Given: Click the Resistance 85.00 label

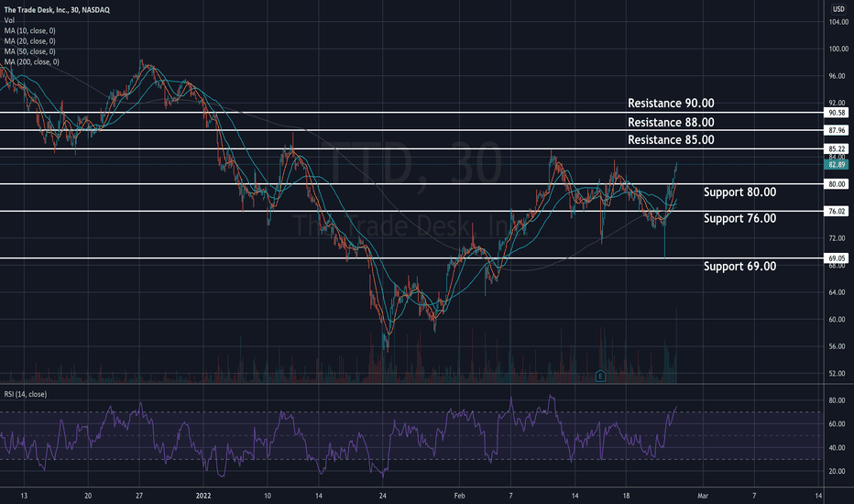Looking at the screenshot, I should (671, 139).
